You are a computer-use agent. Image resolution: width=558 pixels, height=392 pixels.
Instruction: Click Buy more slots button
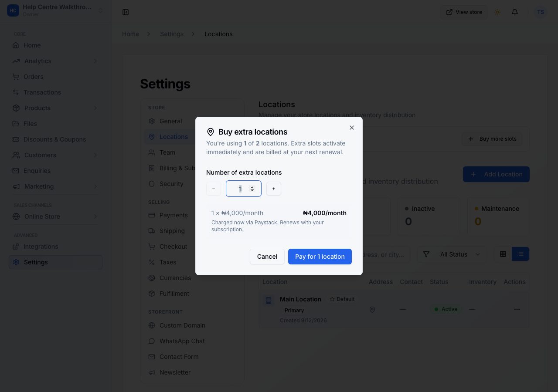492,139
